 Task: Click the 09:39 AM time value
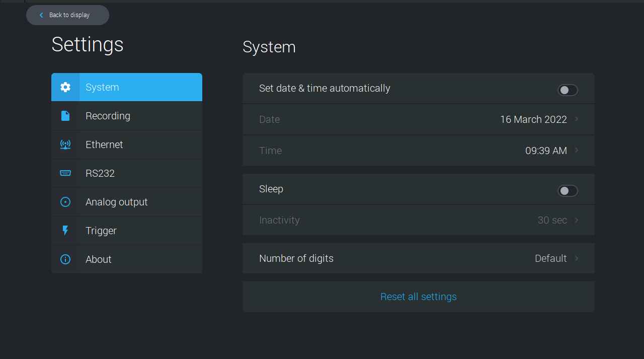coord(546,151)
